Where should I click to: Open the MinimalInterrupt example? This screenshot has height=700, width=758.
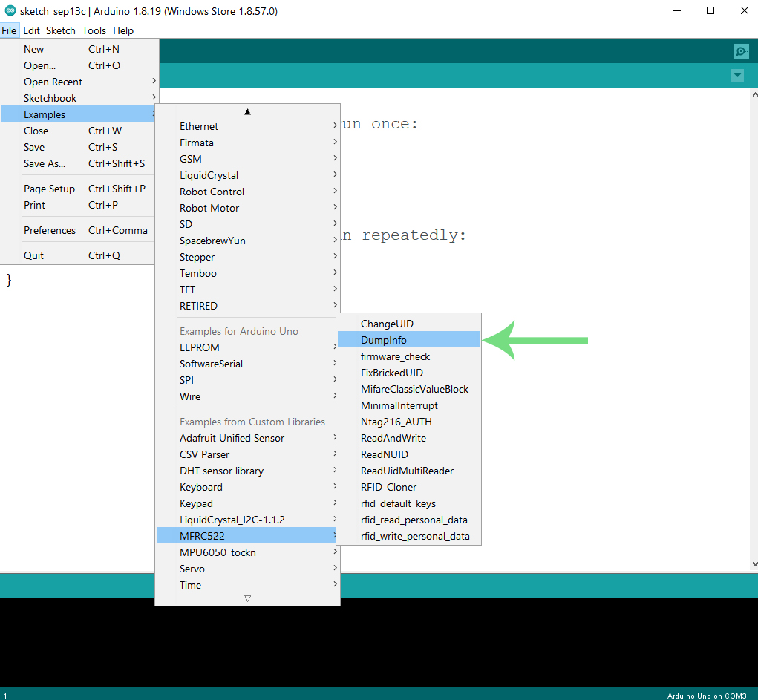[x=408, y=406]
